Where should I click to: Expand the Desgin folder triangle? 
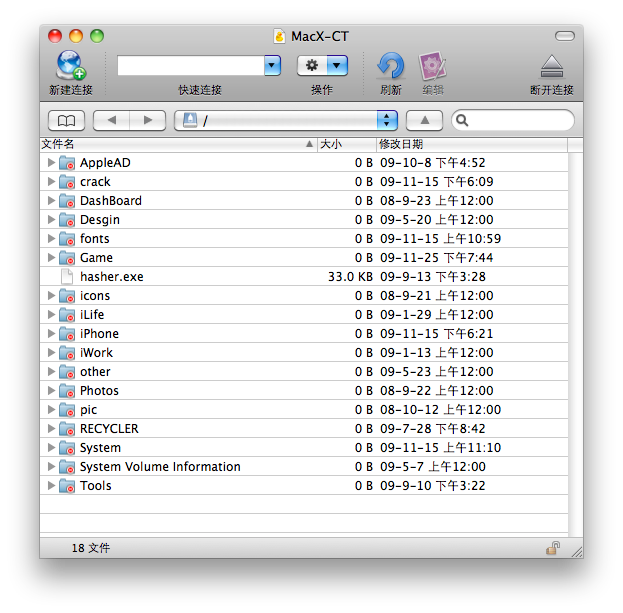pos(51,220)
